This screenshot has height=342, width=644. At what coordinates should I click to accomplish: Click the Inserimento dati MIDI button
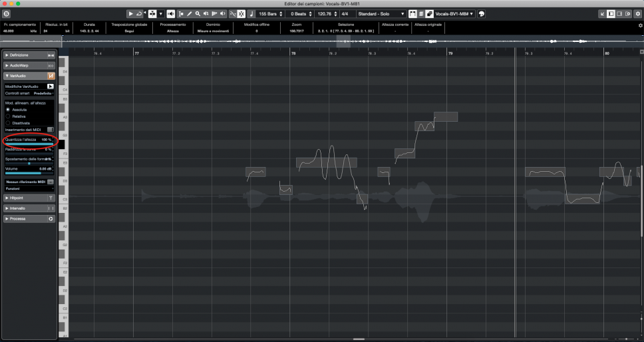pos(50,129)
